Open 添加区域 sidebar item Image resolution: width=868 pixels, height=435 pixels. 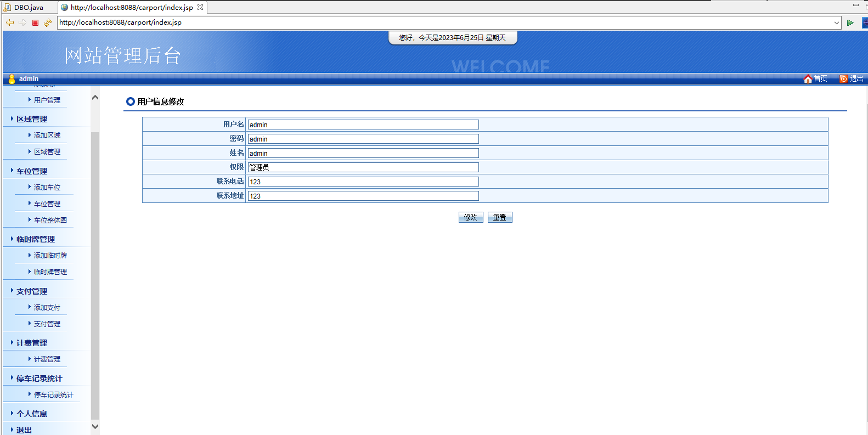point(47,135)
